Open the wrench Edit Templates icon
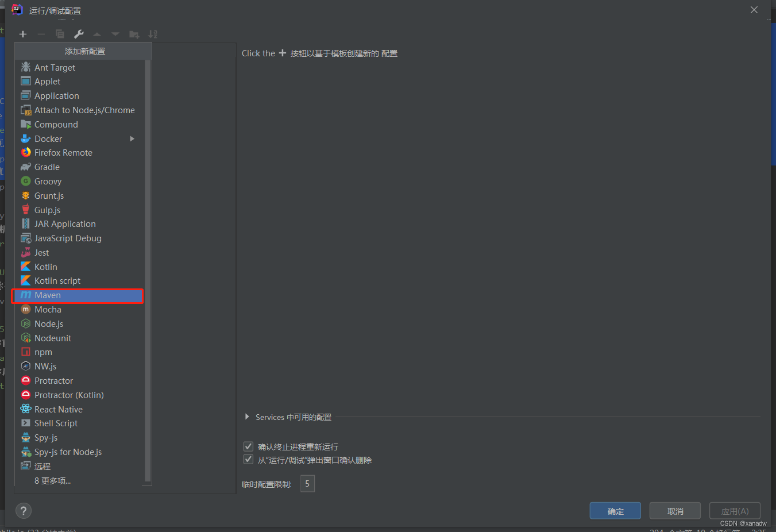The image size is (776, 532). click(x=79, y=34)
